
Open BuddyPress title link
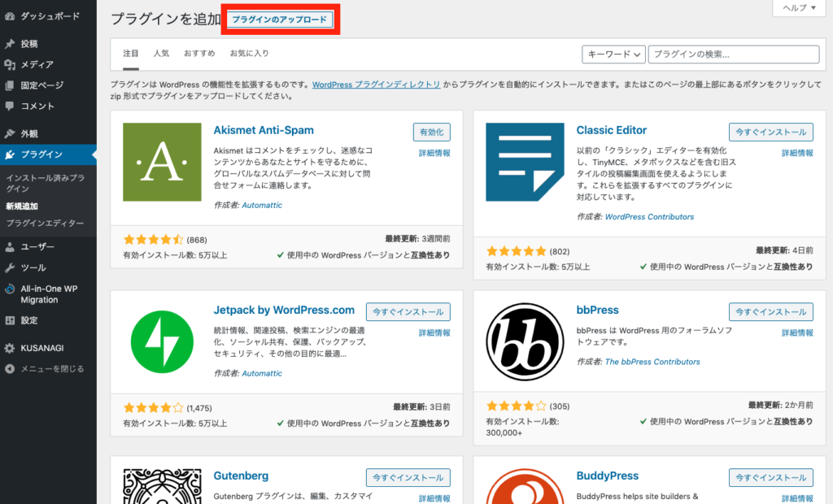coord(607,476)
